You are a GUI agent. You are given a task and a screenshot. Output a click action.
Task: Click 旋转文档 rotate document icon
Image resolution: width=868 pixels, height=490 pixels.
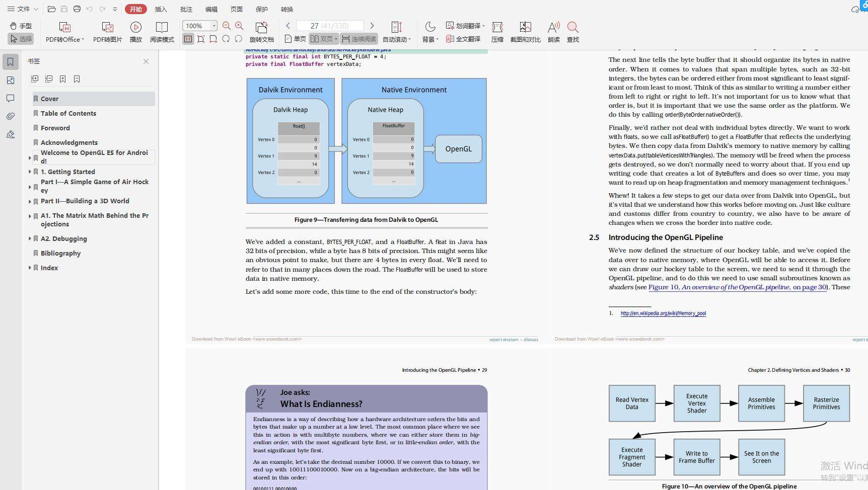pyautogui.click(x=261, y=32)
